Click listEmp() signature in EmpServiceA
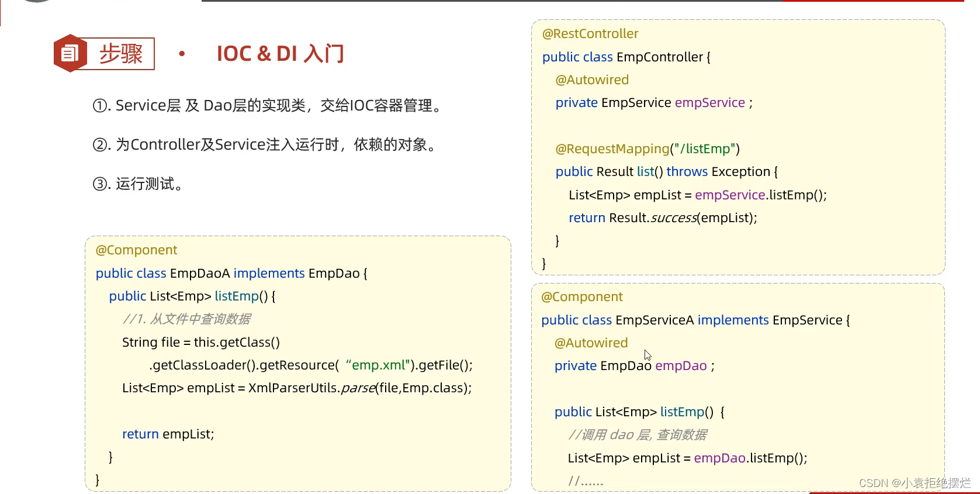Image resolution: width=980 pixels, height=494 pixels. pyautogui.click(x=640, y=412)
